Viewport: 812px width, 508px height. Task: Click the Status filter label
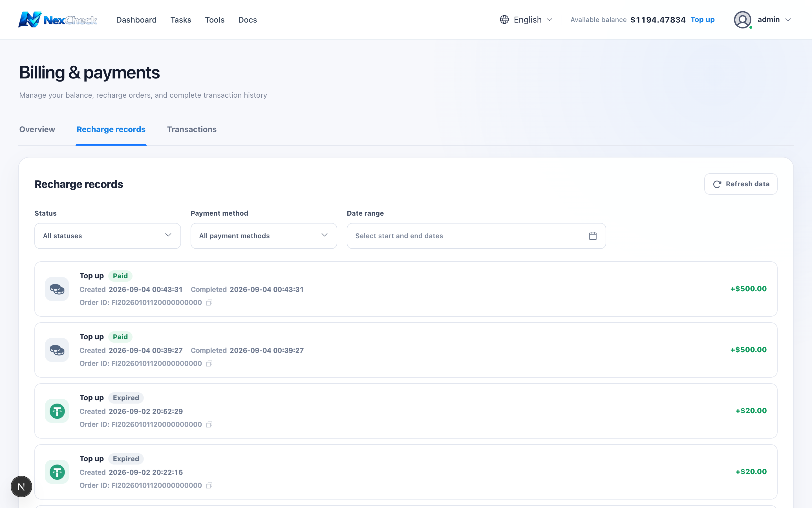tap(46, 213)
